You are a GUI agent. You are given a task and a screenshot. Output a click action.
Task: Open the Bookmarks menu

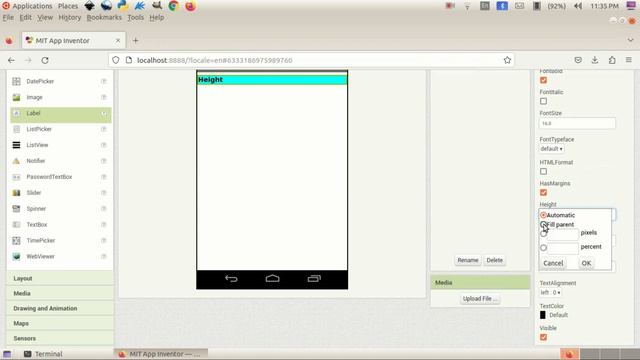(104, 18)
